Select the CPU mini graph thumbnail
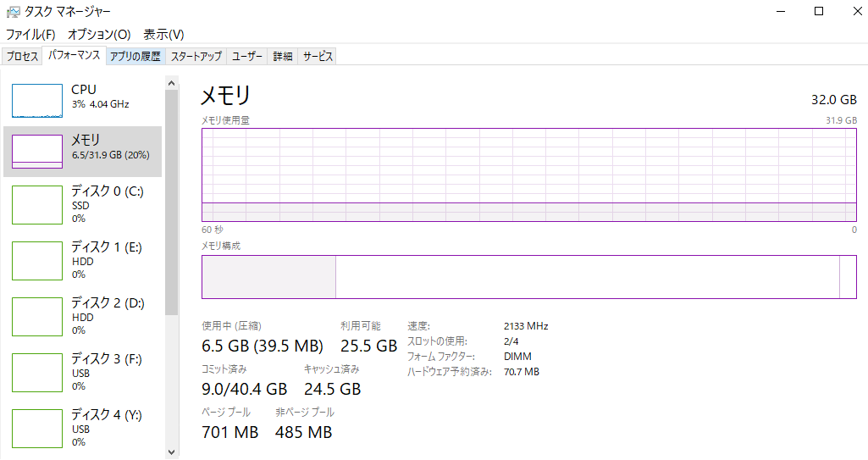The height and width of the screenshot is (460, 868). pyautogui.click(x=37, y=100)
